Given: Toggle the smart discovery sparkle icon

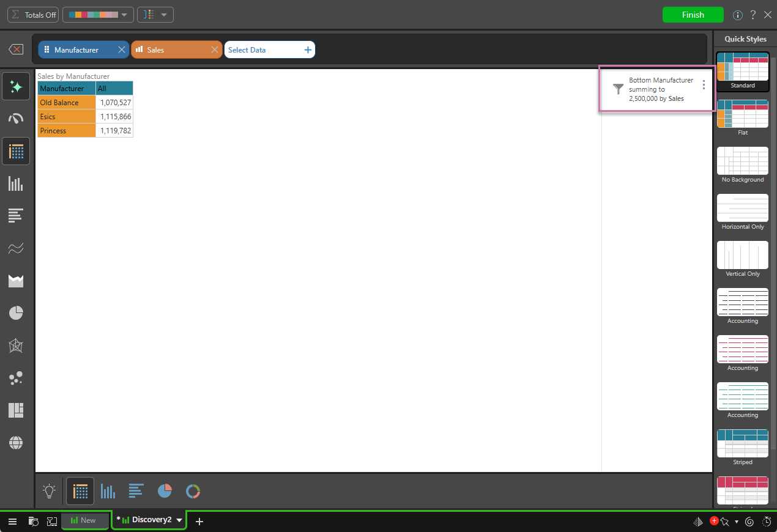Looking at the screenshot, I should [16, 86].
